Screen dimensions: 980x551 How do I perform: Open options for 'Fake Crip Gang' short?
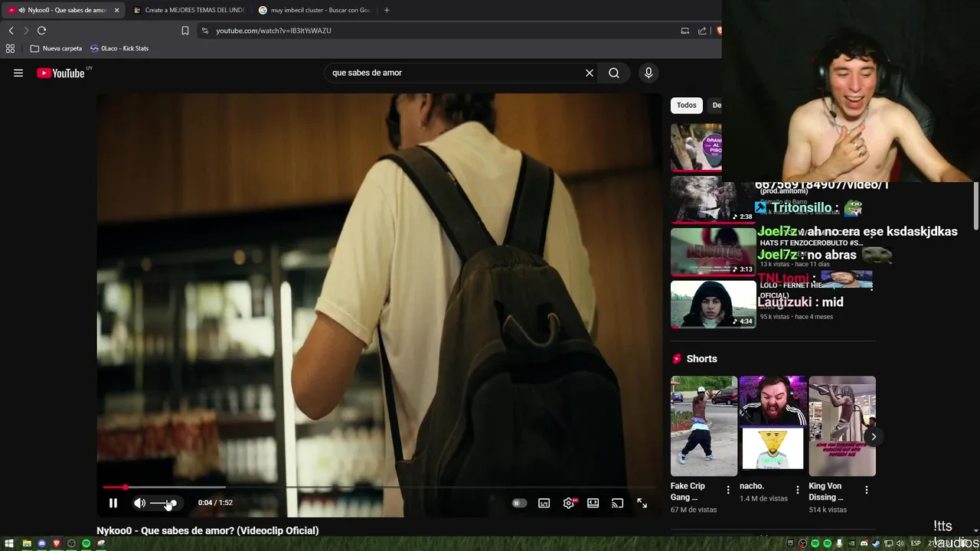point(728,490)
